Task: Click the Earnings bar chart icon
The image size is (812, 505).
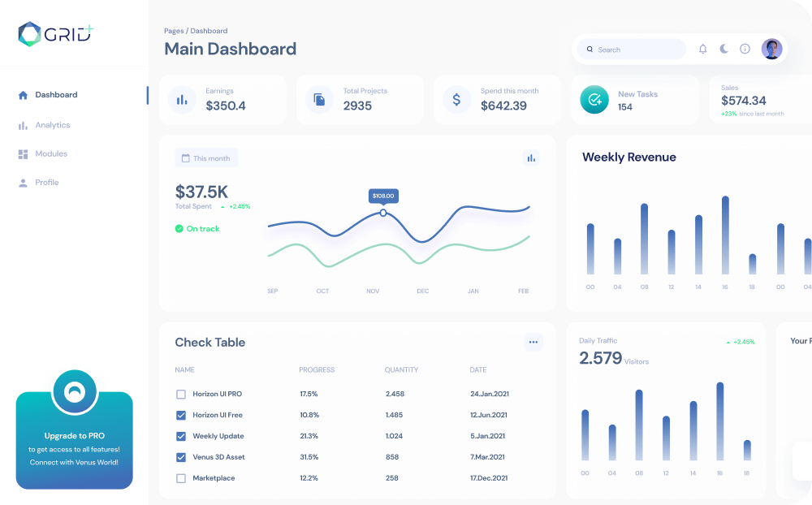Action: [182, 100]
